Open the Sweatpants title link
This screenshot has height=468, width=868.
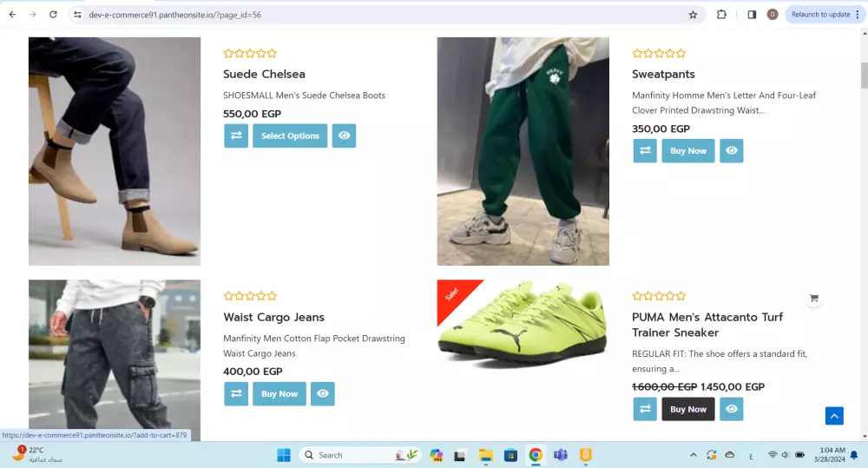663,74
